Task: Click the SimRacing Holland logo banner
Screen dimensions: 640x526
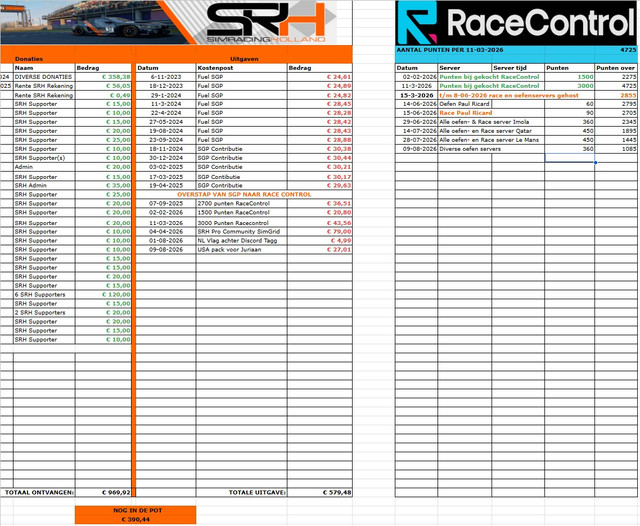Action: [169, 22]
